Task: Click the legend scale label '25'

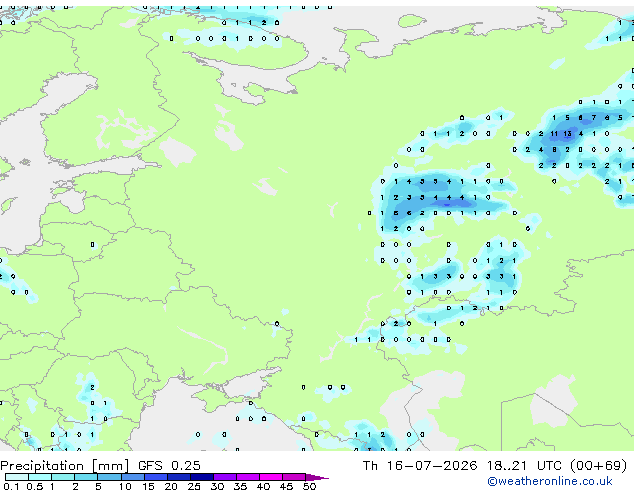Action: coord(194,486)
